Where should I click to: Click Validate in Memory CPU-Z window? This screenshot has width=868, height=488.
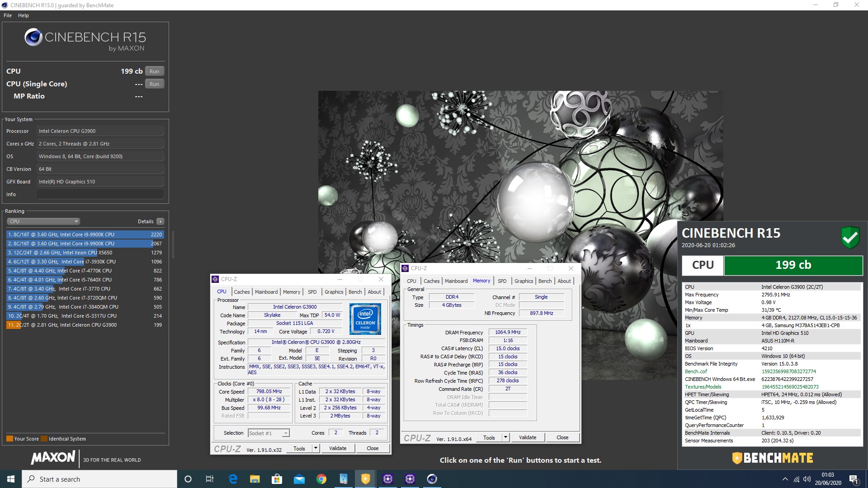528,438
